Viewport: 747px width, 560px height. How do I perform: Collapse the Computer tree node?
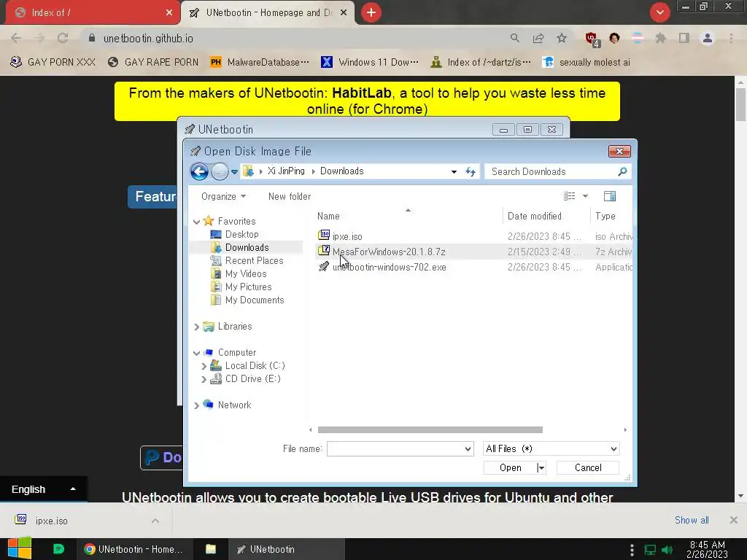(x=196, y=353)
